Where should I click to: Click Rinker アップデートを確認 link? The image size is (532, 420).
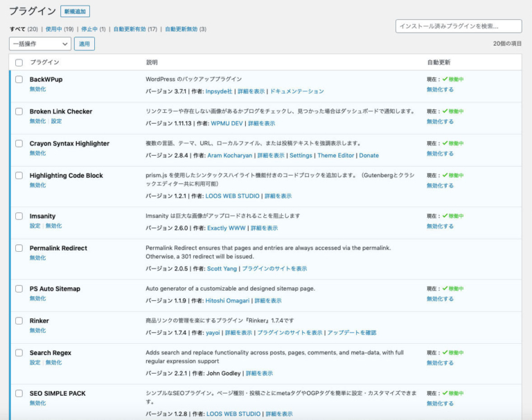coord(352,333)
